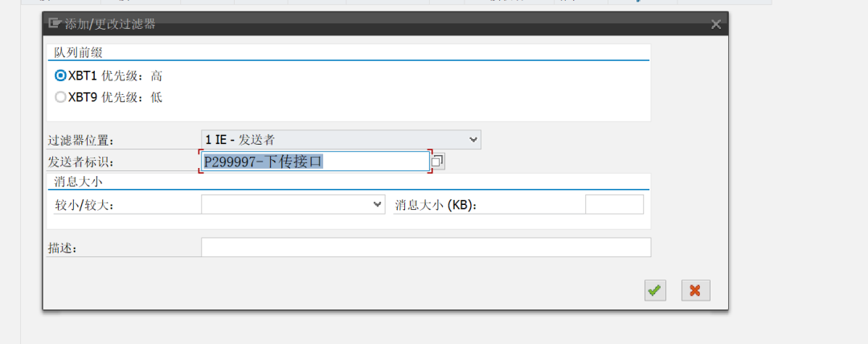Screen dimensions: 868x344
Task: Click the 消息大小 (KB) label
Action: 436,205
